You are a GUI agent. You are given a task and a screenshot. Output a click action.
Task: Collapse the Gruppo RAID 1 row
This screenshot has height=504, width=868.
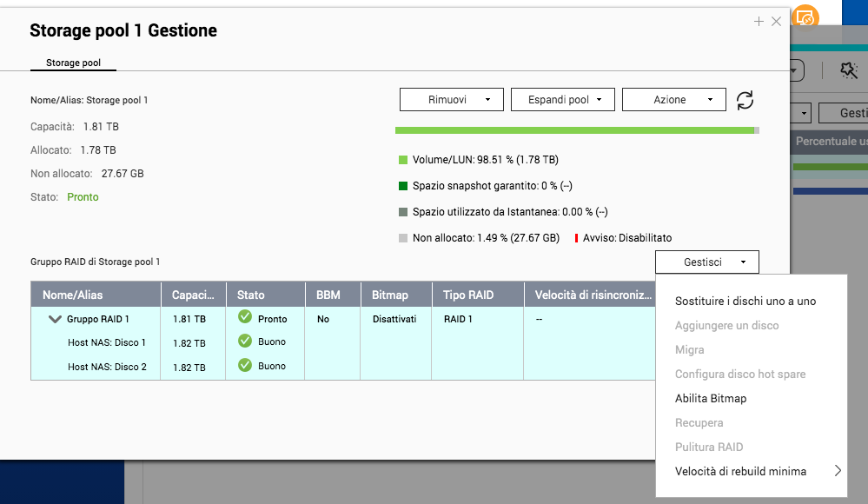click(55, 319)
